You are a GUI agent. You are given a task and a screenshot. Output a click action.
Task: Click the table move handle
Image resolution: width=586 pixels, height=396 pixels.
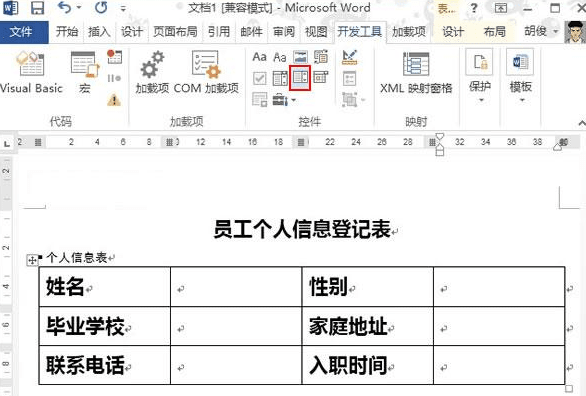32,260
